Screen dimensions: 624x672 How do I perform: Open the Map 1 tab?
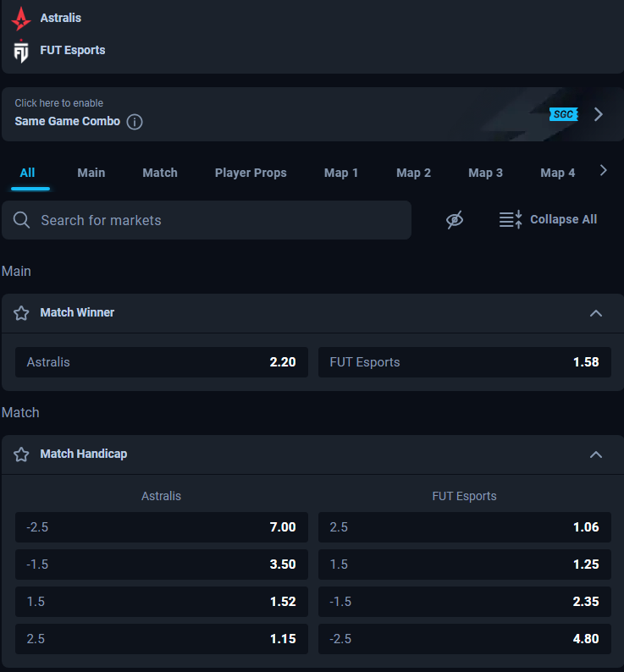tap(341, 173)
